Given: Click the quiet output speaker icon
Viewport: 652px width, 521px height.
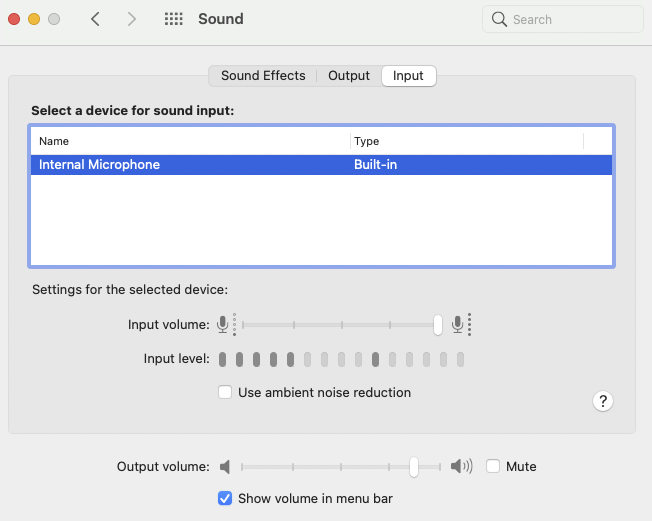Looking at the screenshot, I should [225, 466].
